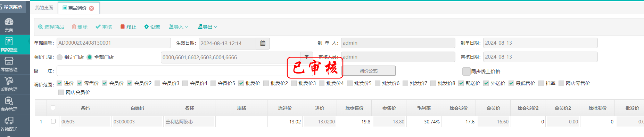Enable the 批发价4 checkbox
This screenshot has width=644, height=137.
click(322, 83)
